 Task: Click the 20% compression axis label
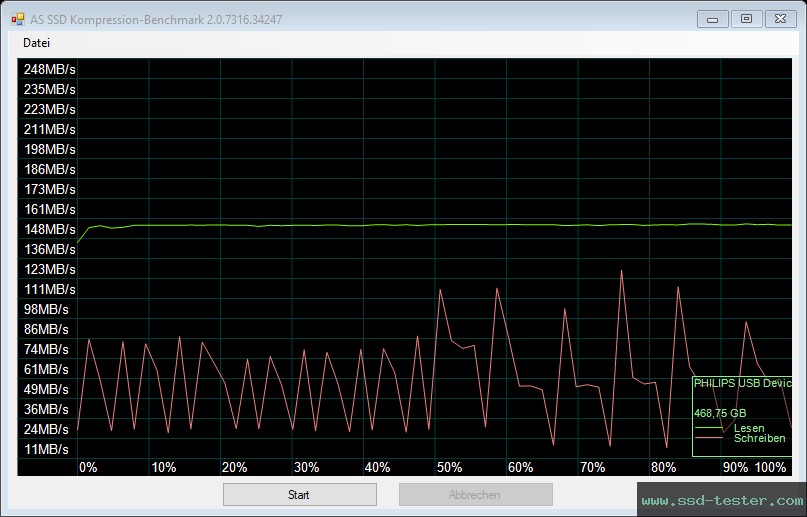(235, 468)
